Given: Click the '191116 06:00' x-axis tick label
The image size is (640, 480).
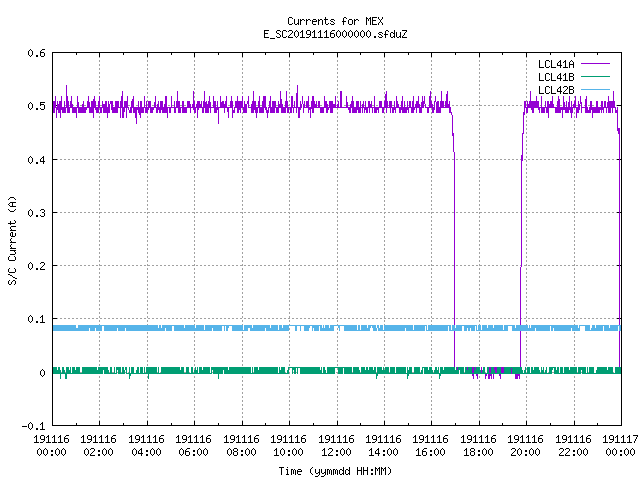Looking at the screenshot, I should coord(193,446).
